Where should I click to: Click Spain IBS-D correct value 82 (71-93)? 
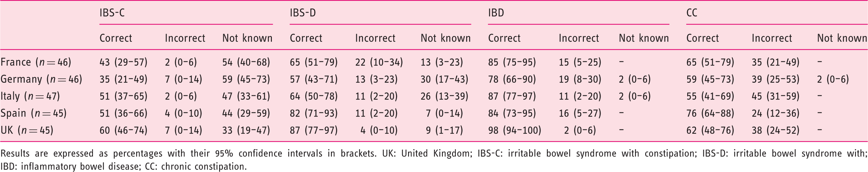click(314, 113)
